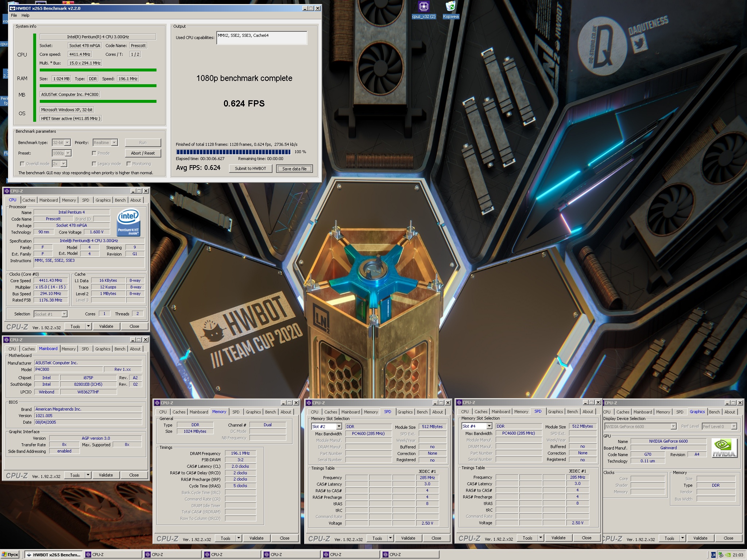Screen dimensions: 747x560
Task: Click the Submit to HWBOT button
Action: click(251, 168)
